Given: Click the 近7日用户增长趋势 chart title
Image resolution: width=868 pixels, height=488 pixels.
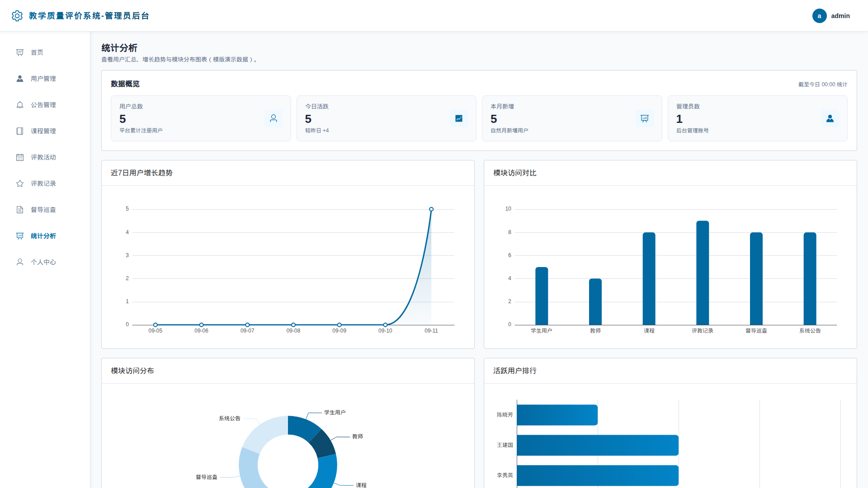Looking at the screenshot, I should pos(142,173).
